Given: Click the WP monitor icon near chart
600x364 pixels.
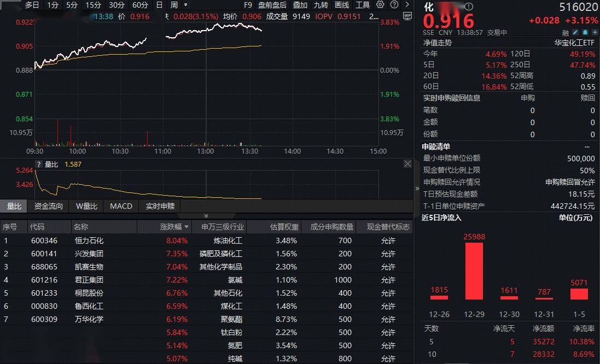Looking at the screenshot, I should click(407, 16).
